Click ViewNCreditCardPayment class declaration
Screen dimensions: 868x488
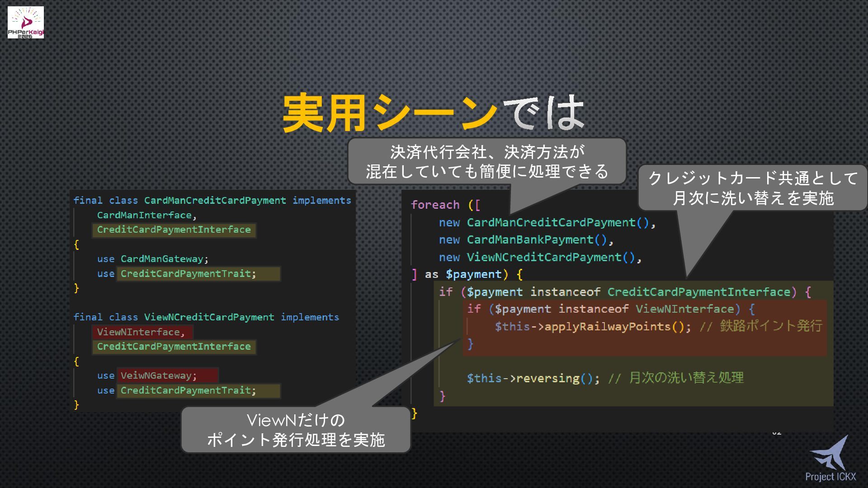point(209,317)
